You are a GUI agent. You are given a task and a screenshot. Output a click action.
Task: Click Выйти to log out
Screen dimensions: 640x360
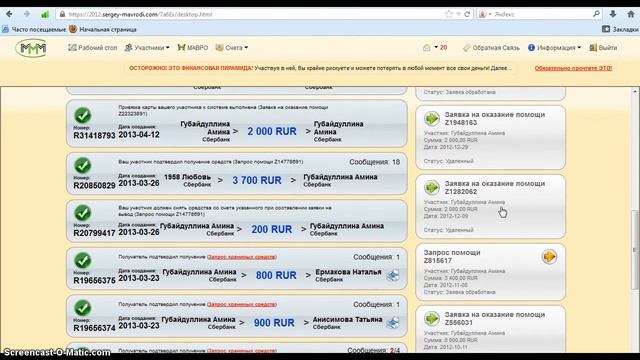pyautogui.click(x=603, y=48)
